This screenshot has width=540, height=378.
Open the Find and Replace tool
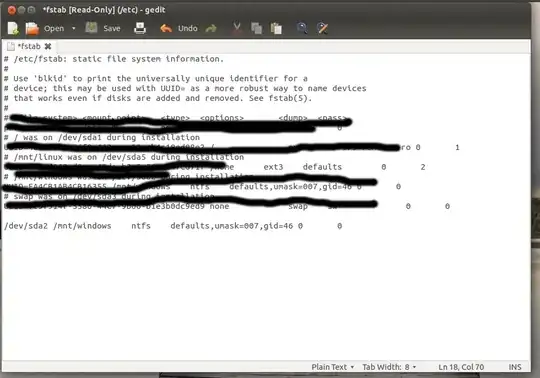[x=322, y=28]
